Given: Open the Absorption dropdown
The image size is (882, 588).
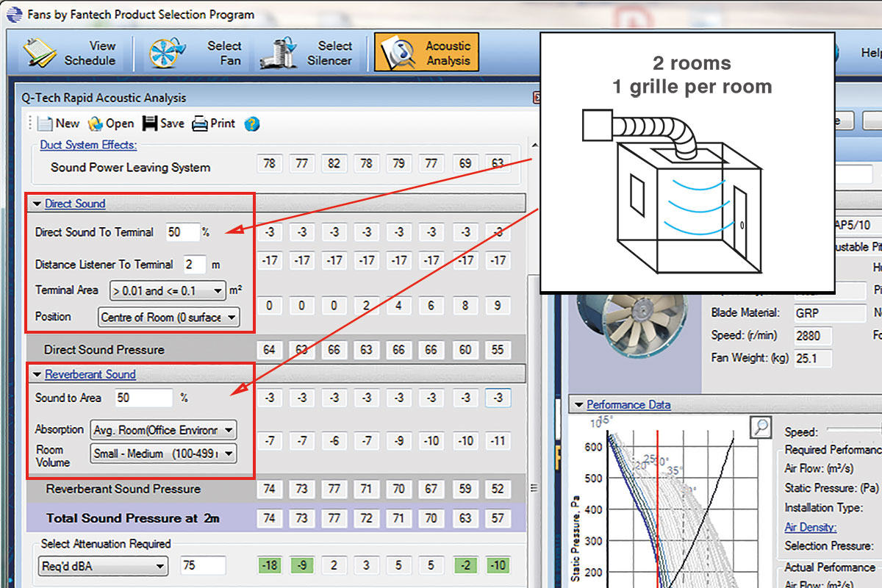Looking at the screenshot, I should pyautogui.click(x=230, y=429).
